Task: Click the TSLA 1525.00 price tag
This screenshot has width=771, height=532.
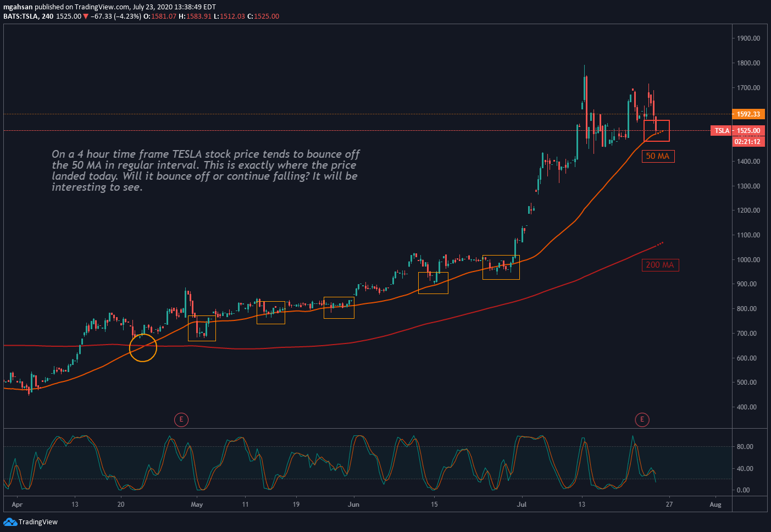Action: pos(737,131)
